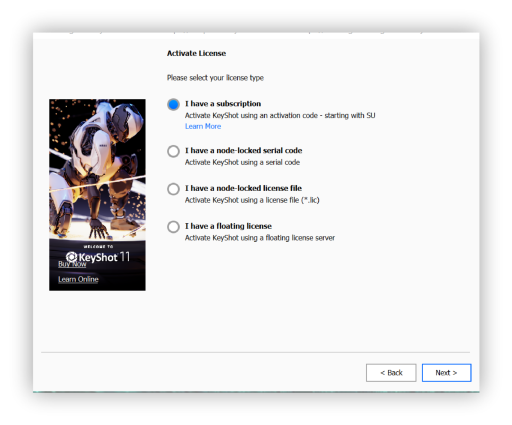Go to the Next step
The height and width of the screenshot is (425, 512).
pyautogui.click(x=446, y=373)
